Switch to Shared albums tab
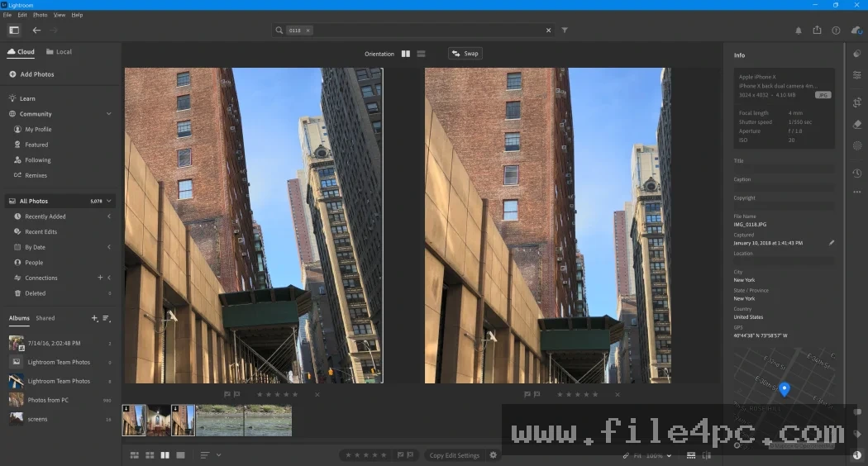The image size is (868, 466). pos(45,318)
